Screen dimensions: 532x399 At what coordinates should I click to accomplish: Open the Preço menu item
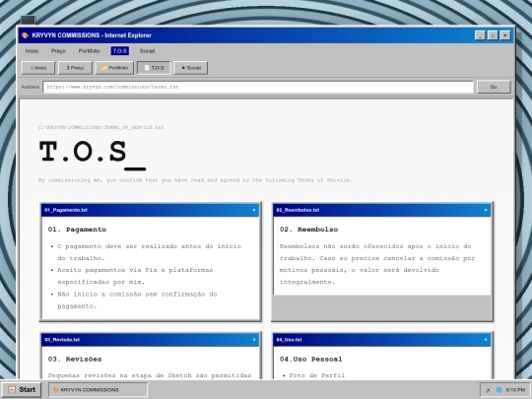(x=58, y=51)
